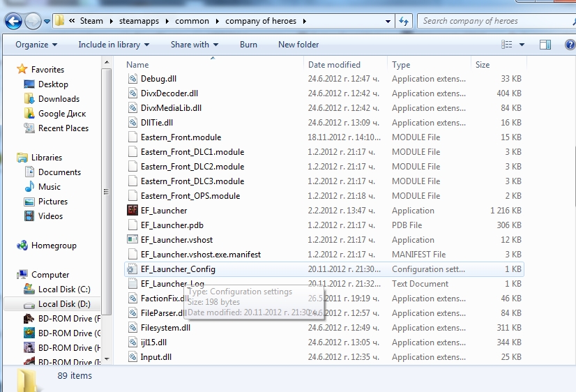
Task: Click the EF_Launcher_Config gear icon
Action: [132, 269]
